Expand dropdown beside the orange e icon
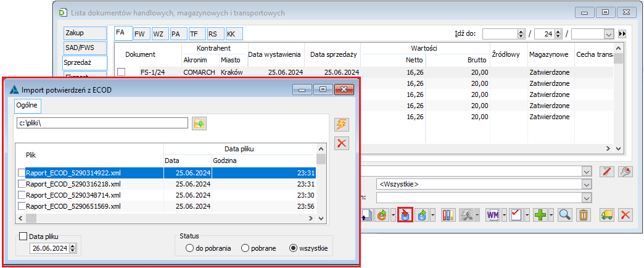Image resolution: width=644 pixels, height=268 pixels. click(394, 214)
